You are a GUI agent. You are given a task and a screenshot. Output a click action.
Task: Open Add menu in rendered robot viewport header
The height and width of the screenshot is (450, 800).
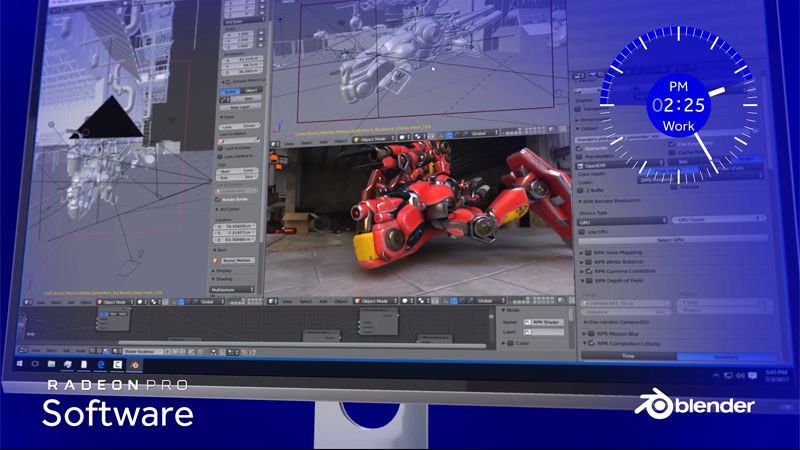[x=323, y=301]
